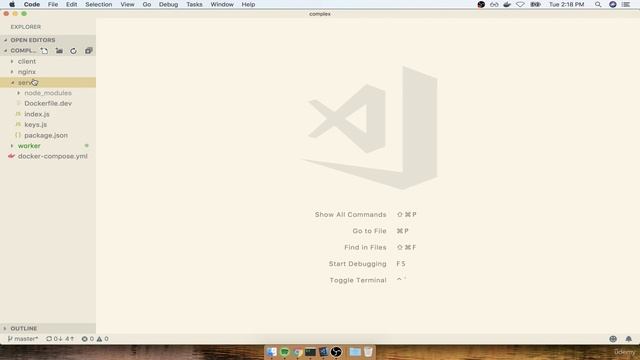Expand the Outline section
The image size is (640, 360).
coord(24,328)
